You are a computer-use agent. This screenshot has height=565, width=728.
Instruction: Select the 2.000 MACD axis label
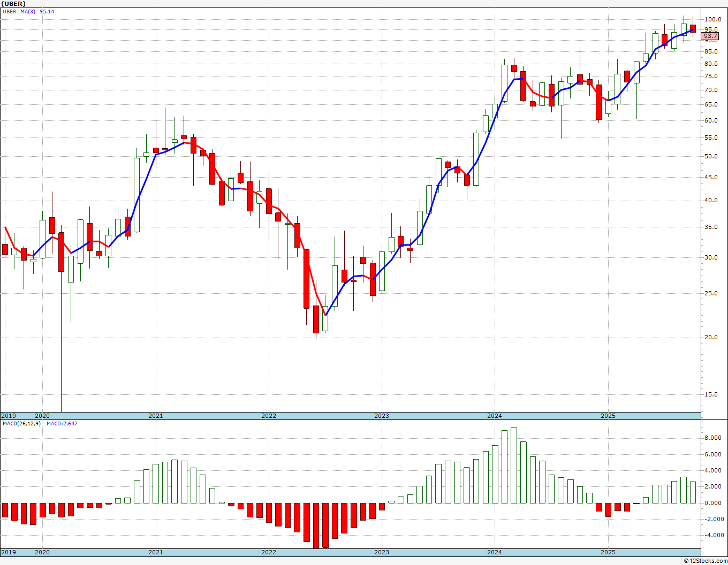tap(714, 487)
